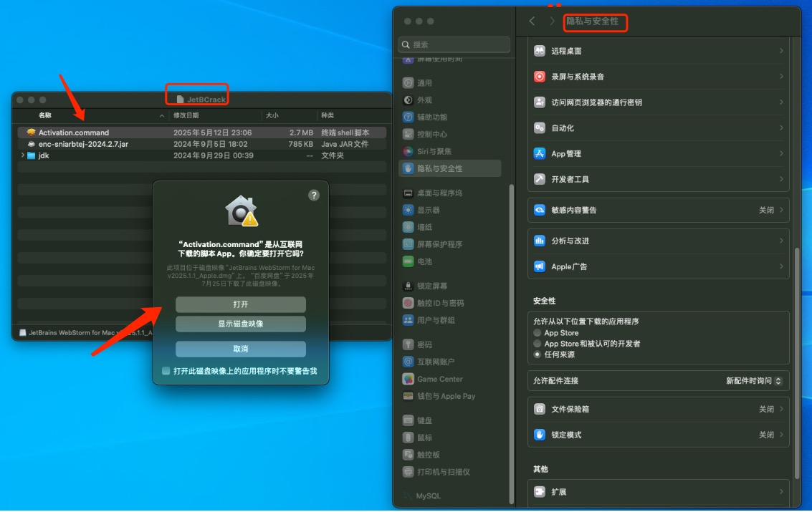This screenshot has width=812, height=512.
Task: Select enc-sniarbtej-2024.2.7.jar file name
Action: [83, 144]
